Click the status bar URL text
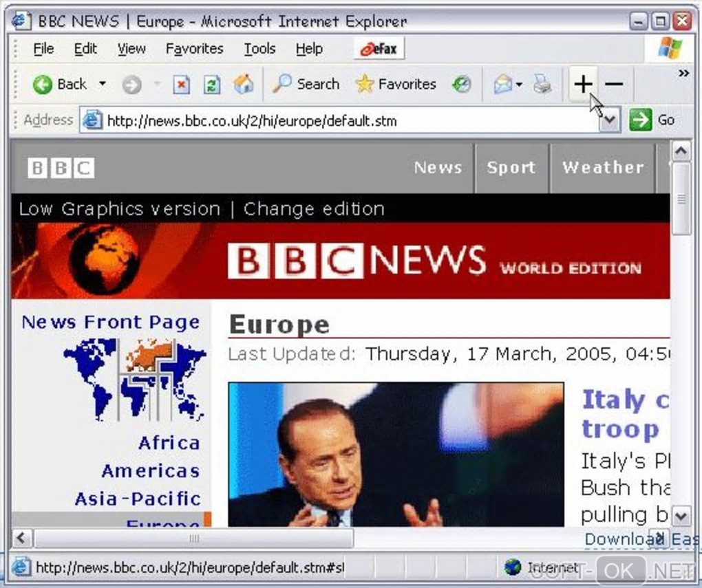702x588 pixels. click(190, 567)
